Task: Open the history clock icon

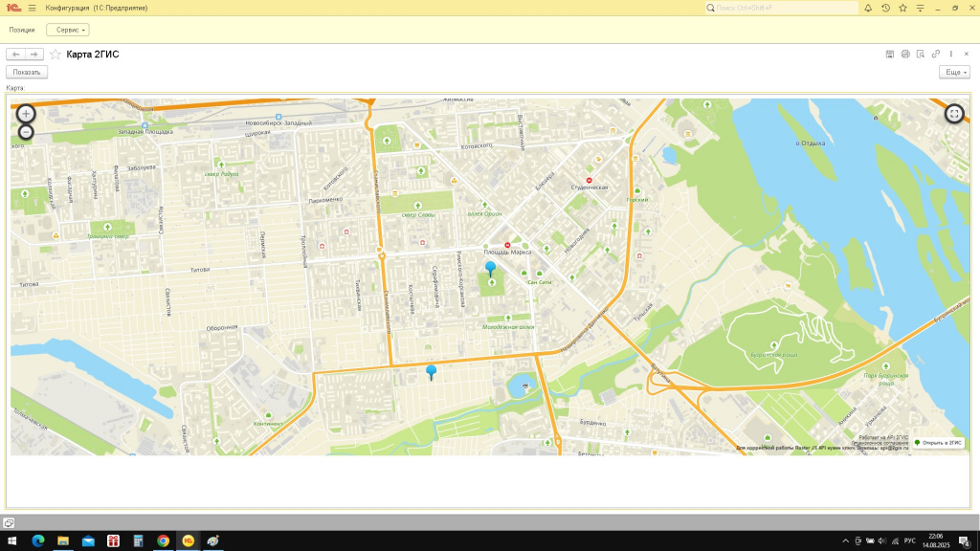Action: click(x=885, y=8)
